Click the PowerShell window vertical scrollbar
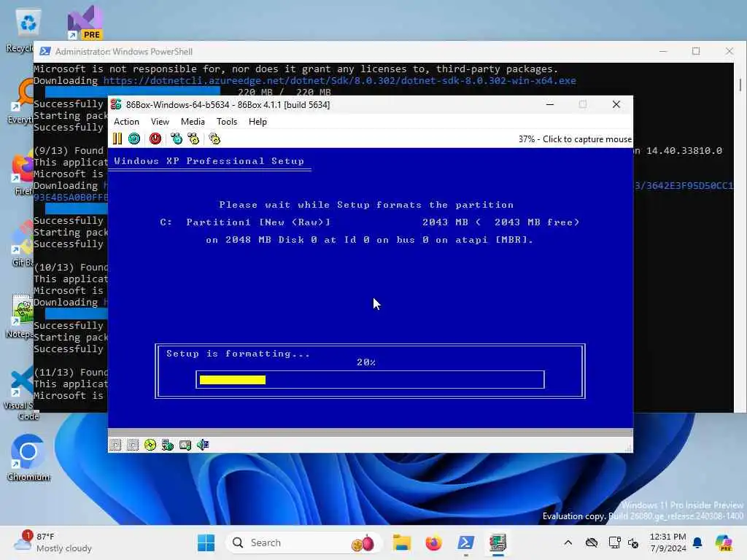747x560 pixels. click(740, 85)
